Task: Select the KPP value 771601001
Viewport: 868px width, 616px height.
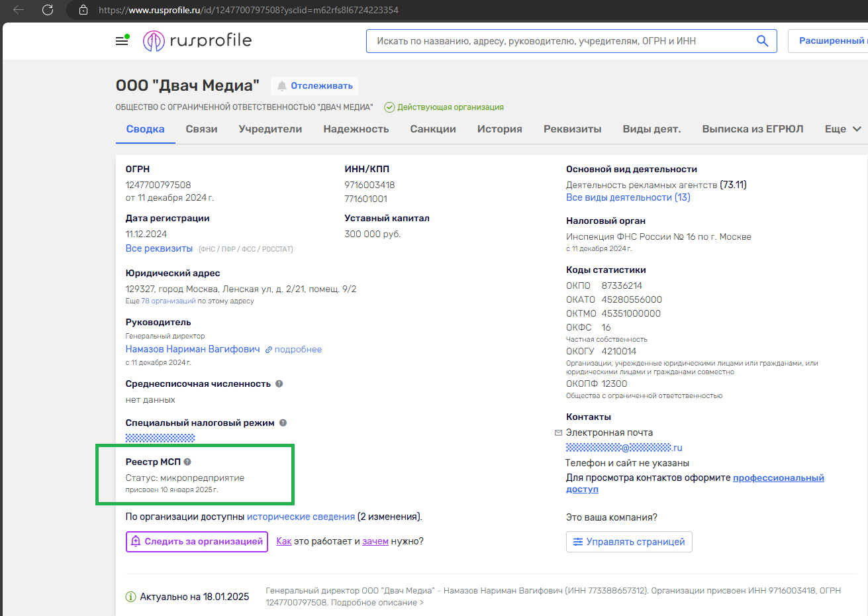Action: coord(366,199)
